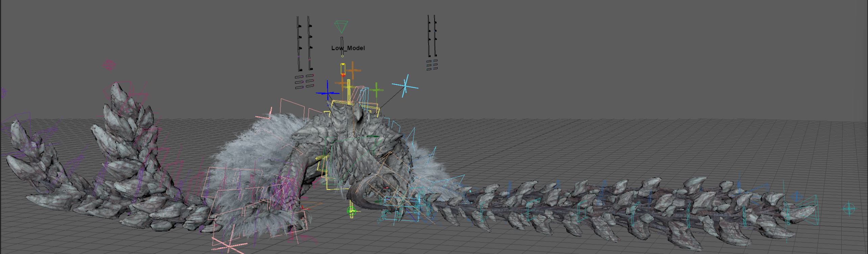Click the small yellow ring under Low_Model
The height and width of the screenshot is (254, 868).
tap(342, 56)
